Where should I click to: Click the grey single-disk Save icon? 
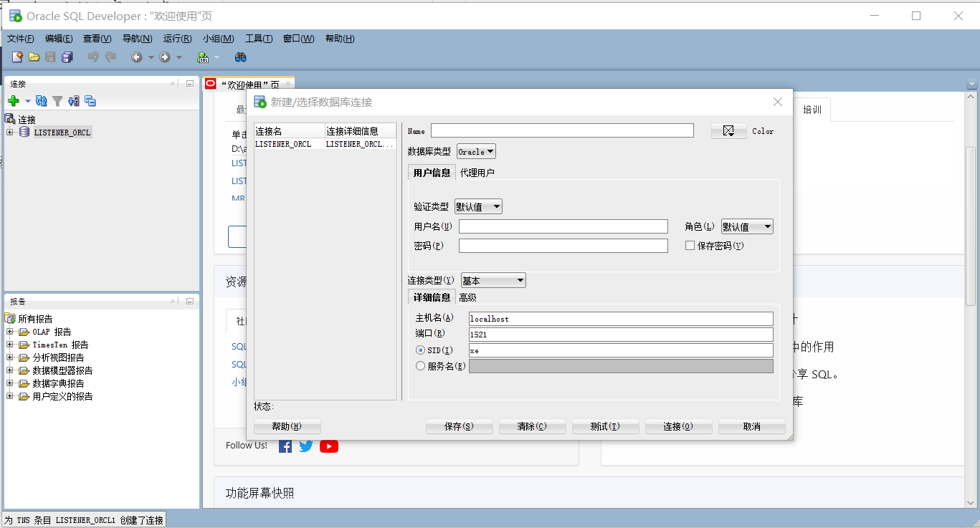click(x=50, y=57)
